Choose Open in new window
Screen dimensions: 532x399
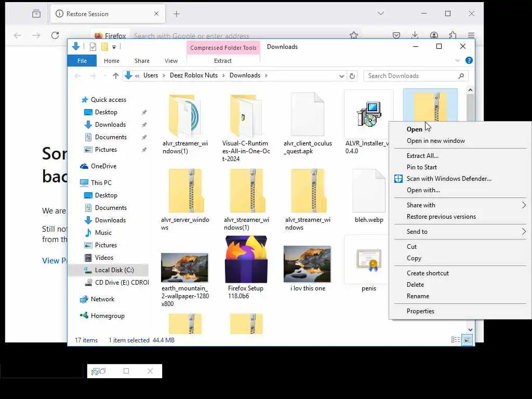pyautogui.click(x=436, y=141)
